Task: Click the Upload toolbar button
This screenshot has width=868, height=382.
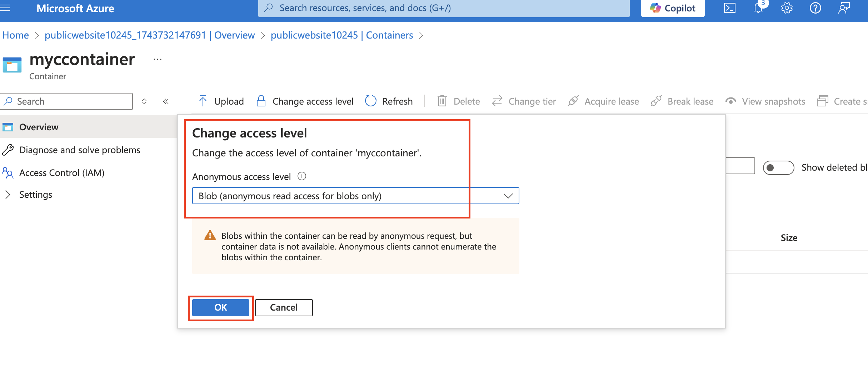Action: click(x=221, y=101)
